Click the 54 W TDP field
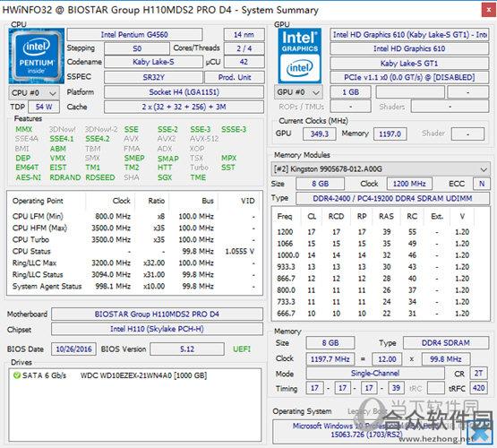 tap(44, 107)
